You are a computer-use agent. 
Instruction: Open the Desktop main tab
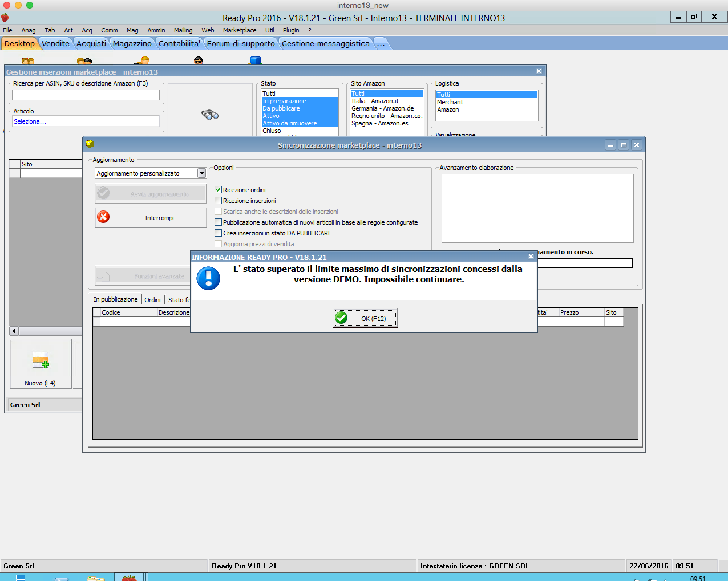point(19,43)
